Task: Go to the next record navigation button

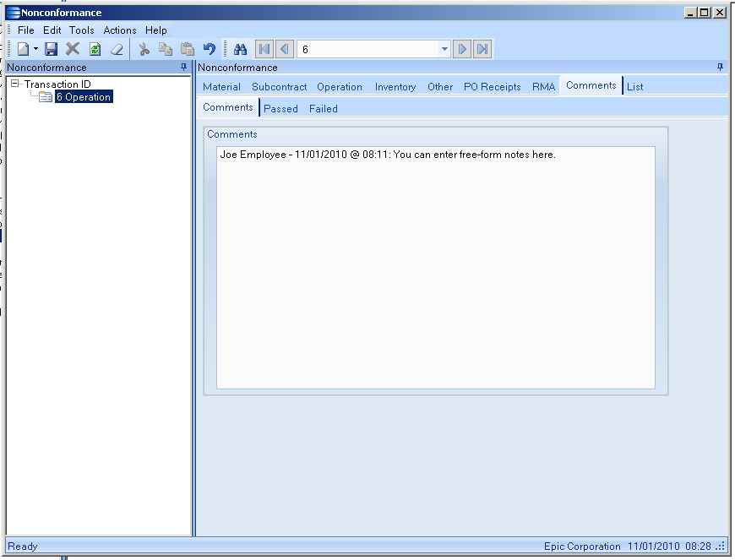Action: tap(462, 49)
